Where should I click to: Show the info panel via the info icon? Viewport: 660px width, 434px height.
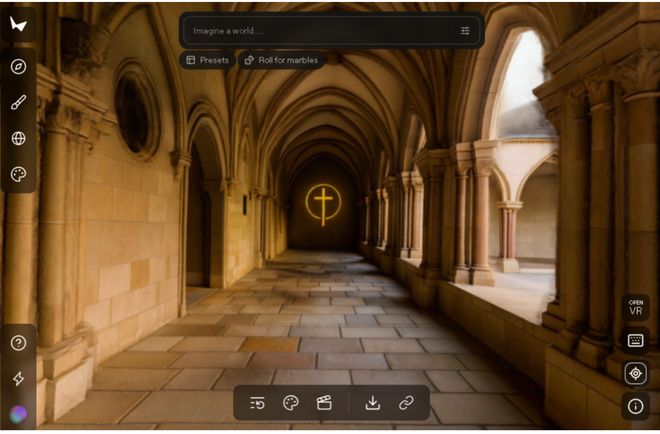click(x=635, y=406)
